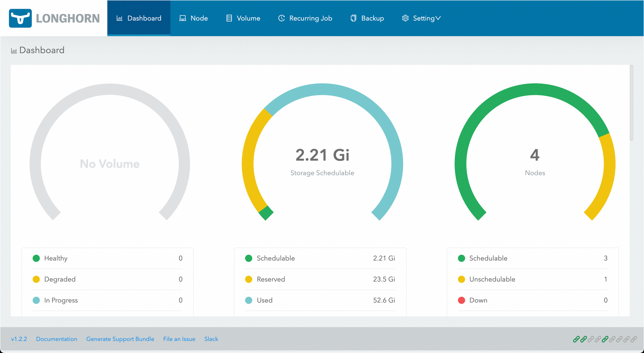Click the dashboard vertical scrollbar

point(631,103)
